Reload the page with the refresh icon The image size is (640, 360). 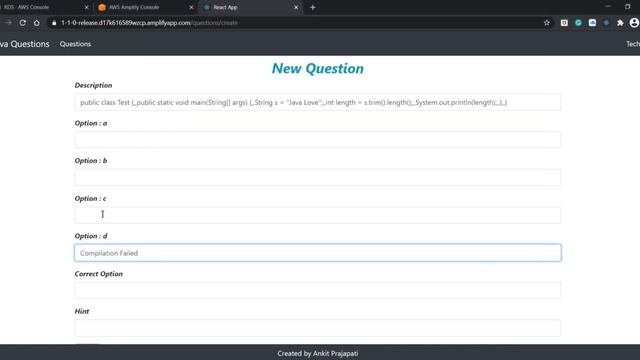23,23
